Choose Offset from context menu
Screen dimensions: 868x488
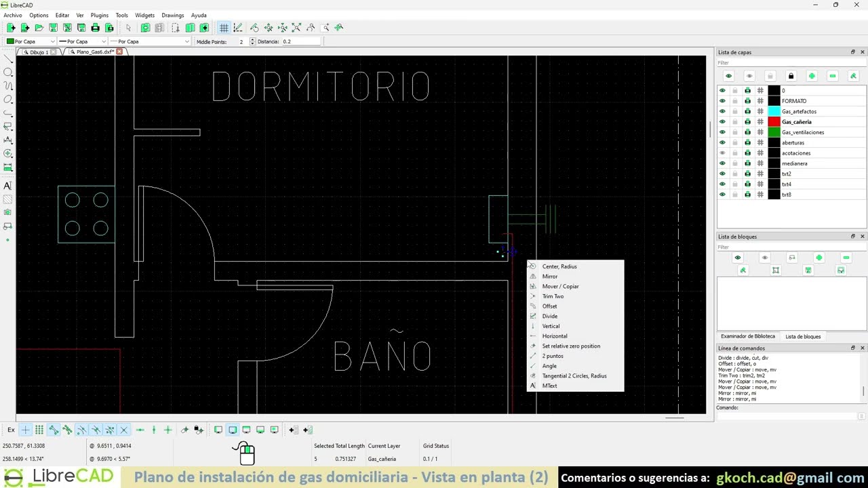tap(549, 306)
